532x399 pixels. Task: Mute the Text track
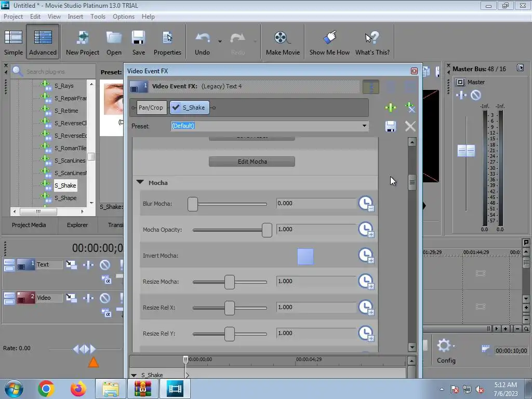tap(105, 264)
